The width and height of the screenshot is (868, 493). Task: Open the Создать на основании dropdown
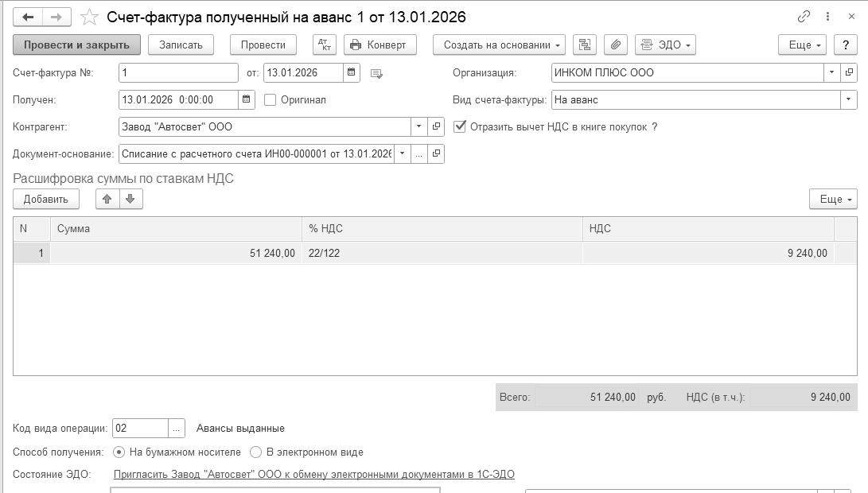click(499, 45)
